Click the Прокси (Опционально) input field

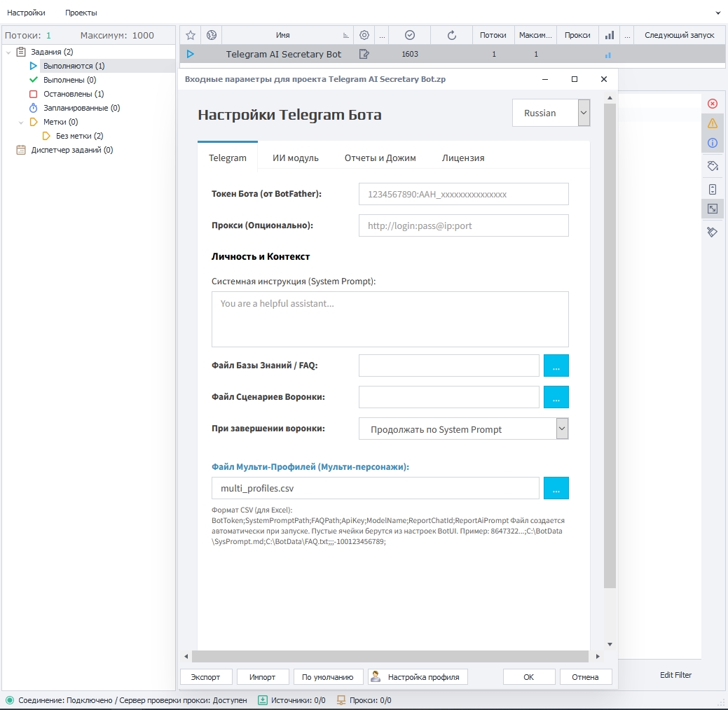[x=463, y=225]
